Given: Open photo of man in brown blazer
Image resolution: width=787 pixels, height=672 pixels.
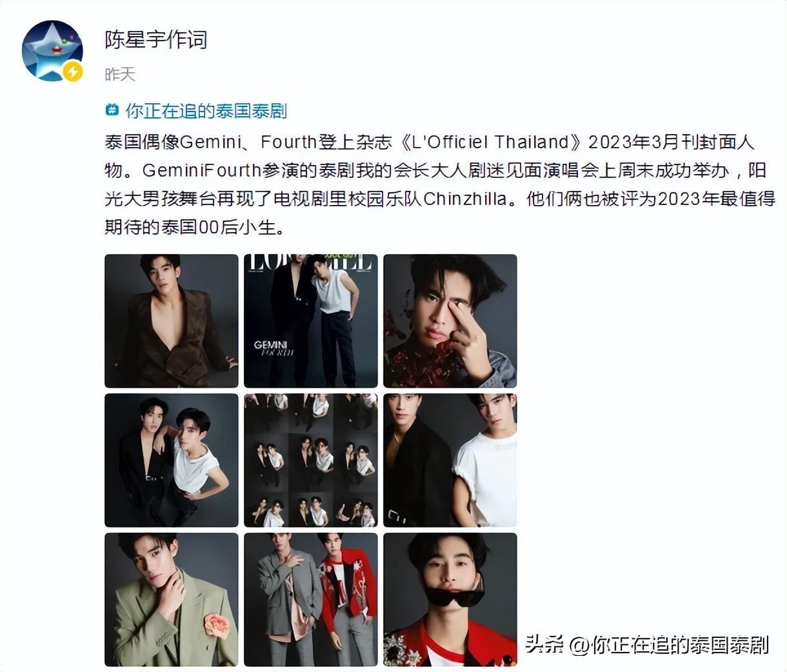Looking at the screenshot, I should coord(172,321).
